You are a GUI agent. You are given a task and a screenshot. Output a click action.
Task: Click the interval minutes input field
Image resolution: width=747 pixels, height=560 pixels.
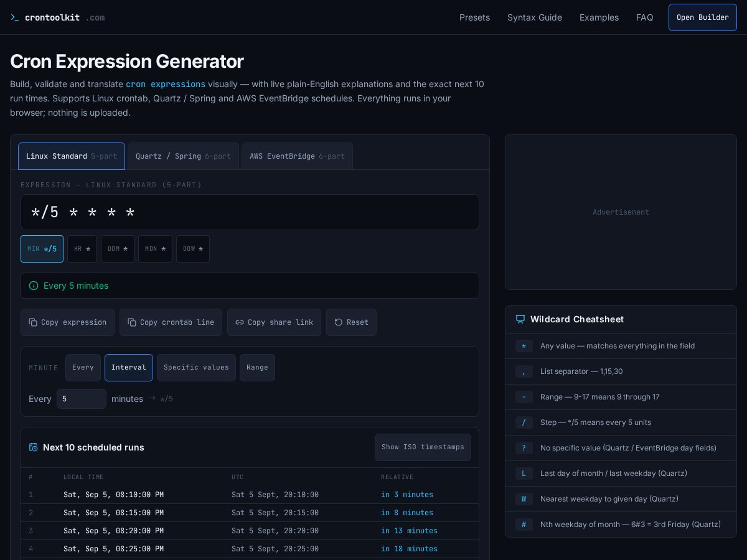click(x=82, y=399)
